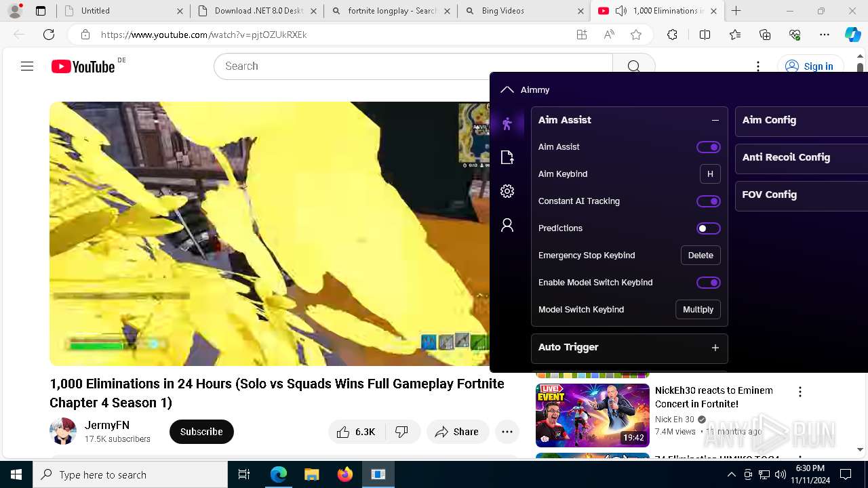Viewport: 868px width, 488px height.
Task: Open the Aimmy aim settings sidebar icon
Action: [507, 123]
